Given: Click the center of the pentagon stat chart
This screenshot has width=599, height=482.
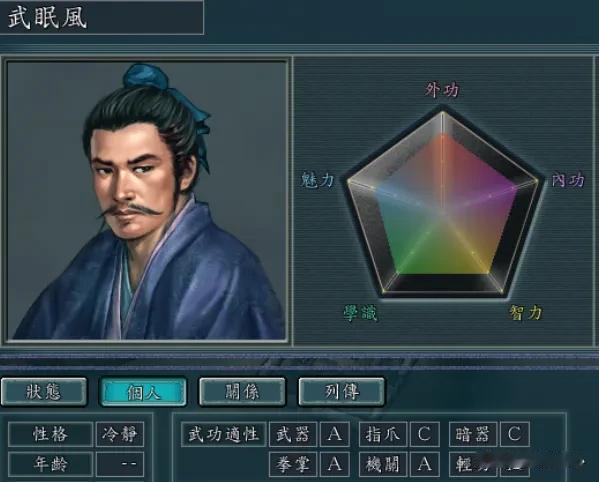Looking at the screenshot, I should [x=443, y=208].
